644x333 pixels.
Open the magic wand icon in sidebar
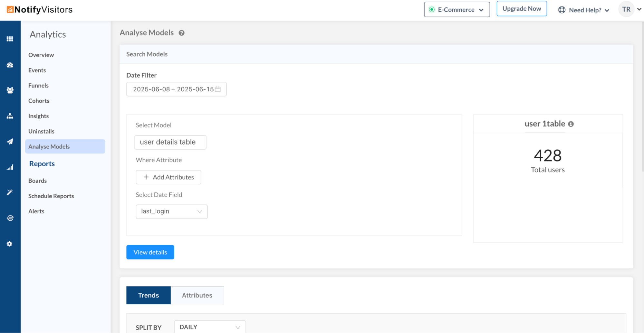10,192
